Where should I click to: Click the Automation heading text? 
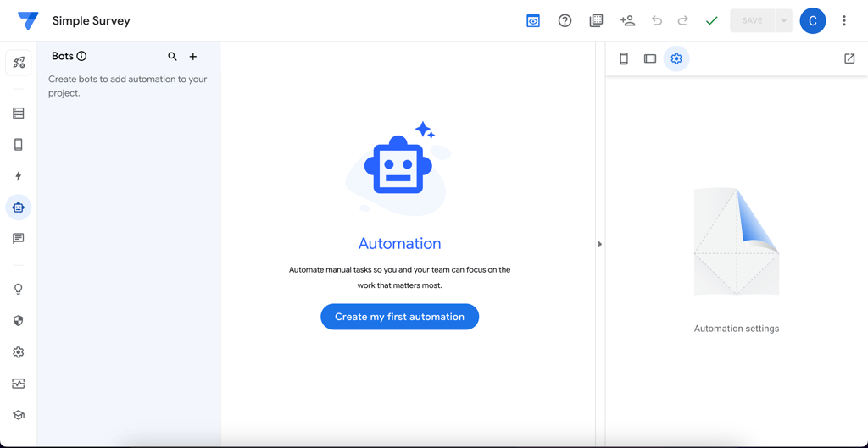pyautogui.click(x=400, y=243)
